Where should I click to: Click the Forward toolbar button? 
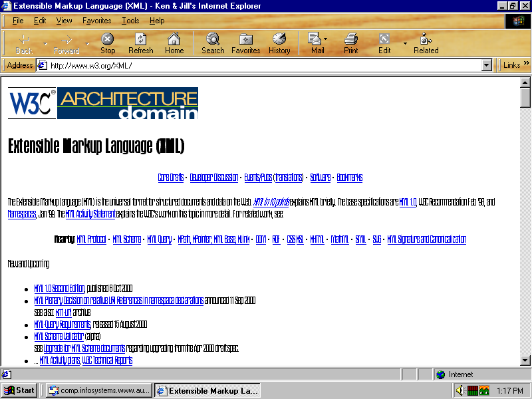pos(66,43)
